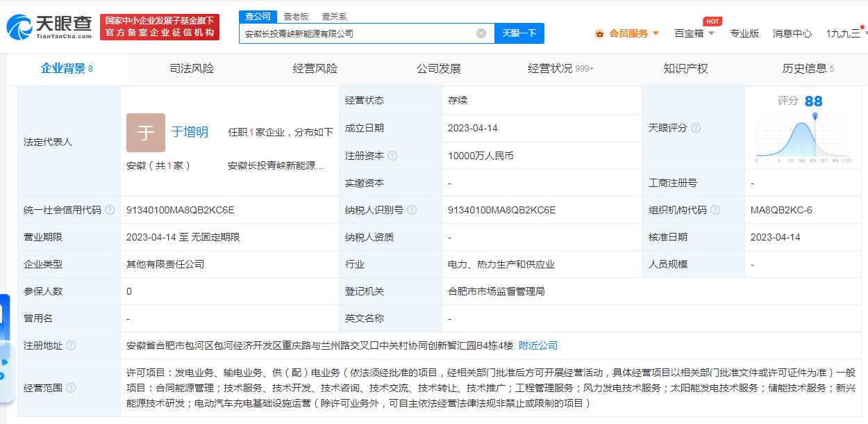Select the 10000万人民币 registered capital value
This screenshot has width=868, height=424.
point(481,156)
